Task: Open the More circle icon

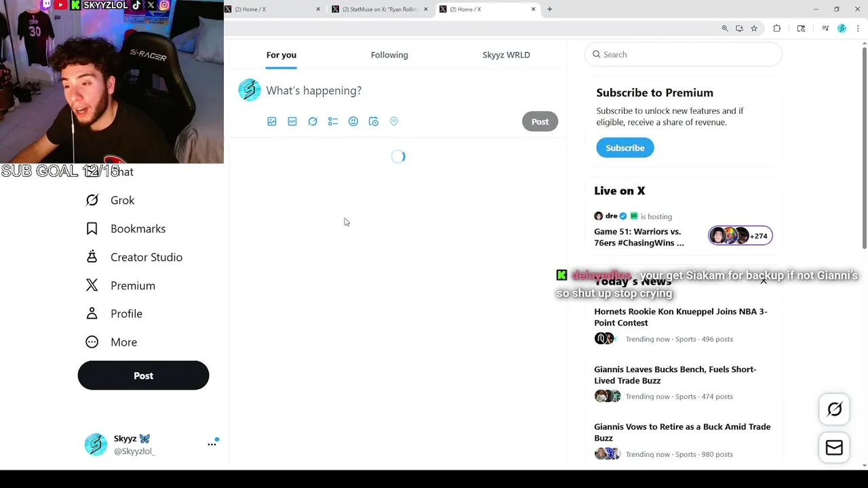Action: (92, 342)
